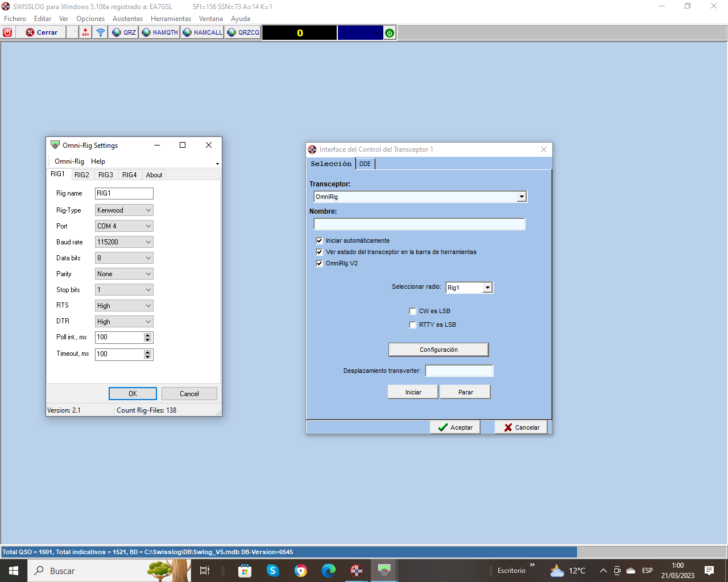
Task: Click the black frequency display showing 0
Action: 300,33
